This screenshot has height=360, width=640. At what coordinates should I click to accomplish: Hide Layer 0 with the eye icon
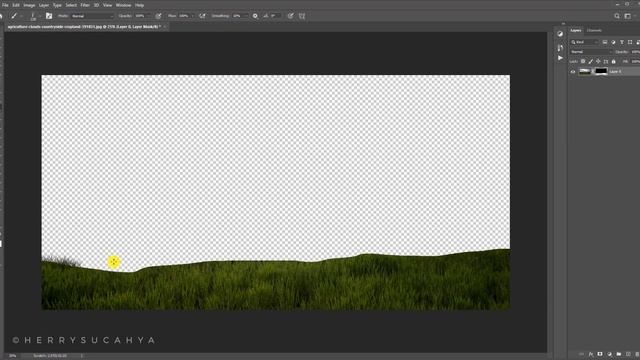pyautogui.click(x=573, y=71)
